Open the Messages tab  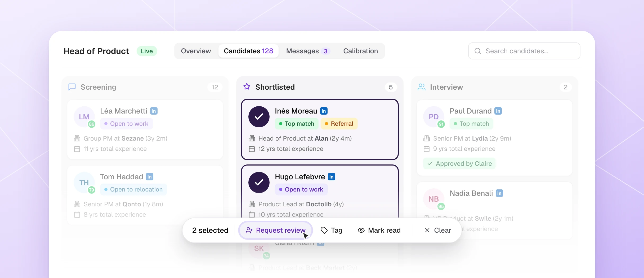click(x=308, y=51)
